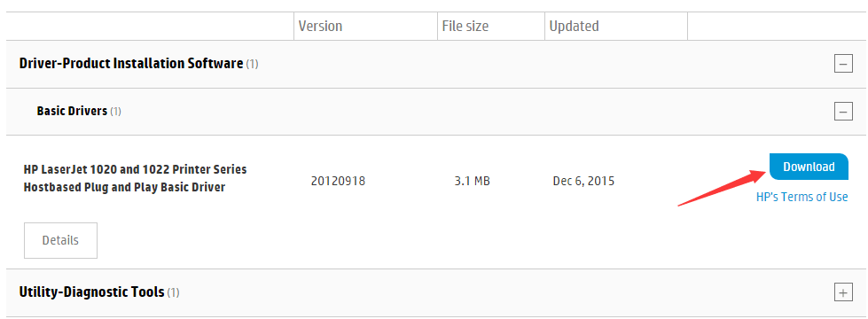The height and width of the screenshot is (319, 868).
Task: Click count beside Driver-Product Installation Software
Action: pos(252,64)
